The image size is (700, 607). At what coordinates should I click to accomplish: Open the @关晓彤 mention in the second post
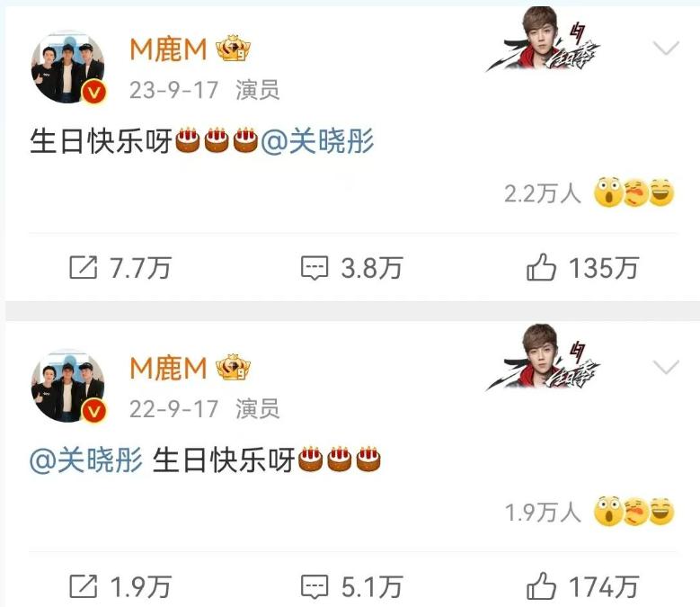click(86, 460)
